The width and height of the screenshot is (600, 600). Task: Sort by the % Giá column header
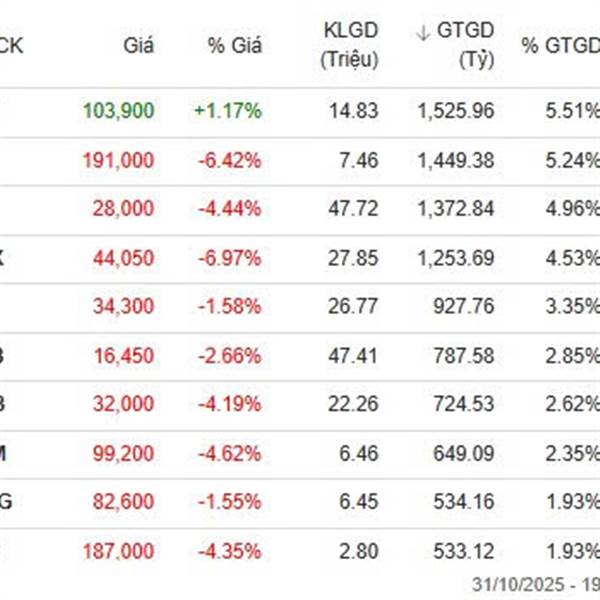[x=234, y=45]
